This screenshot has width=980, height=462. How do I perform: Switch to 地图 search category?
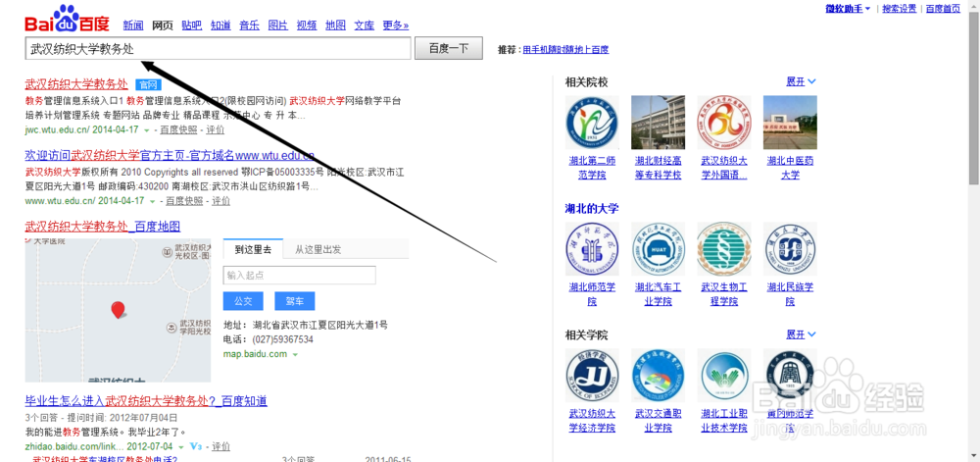coord(335,26)
